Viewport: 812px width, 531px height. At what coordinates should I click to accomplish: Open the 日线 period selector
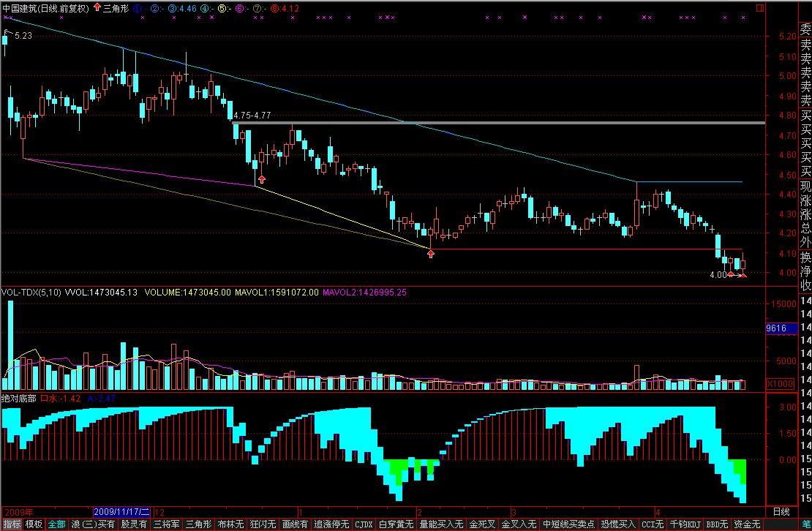781,512
